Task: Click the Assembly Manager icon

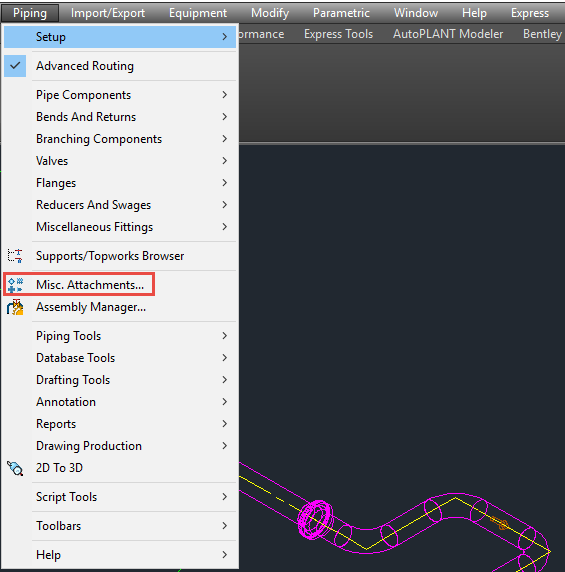Action: tap(15, 307)
